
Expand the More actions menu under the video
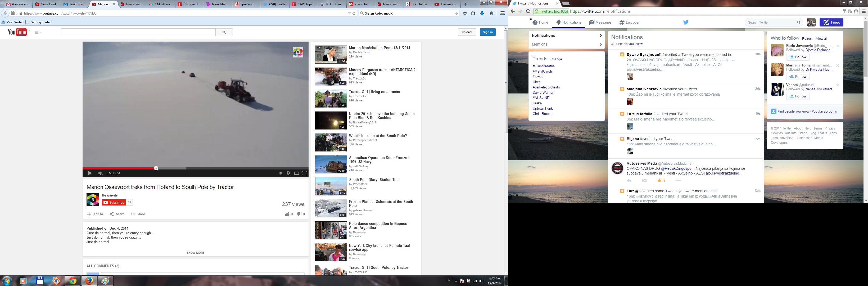pyautogui.click(x=138, y=214)
